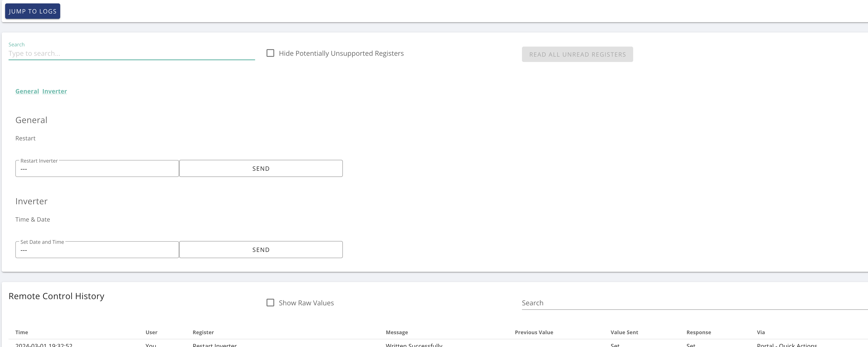868x347 pixels.
Task: Sort history by Message column header
Action: (x=397, y=332)
